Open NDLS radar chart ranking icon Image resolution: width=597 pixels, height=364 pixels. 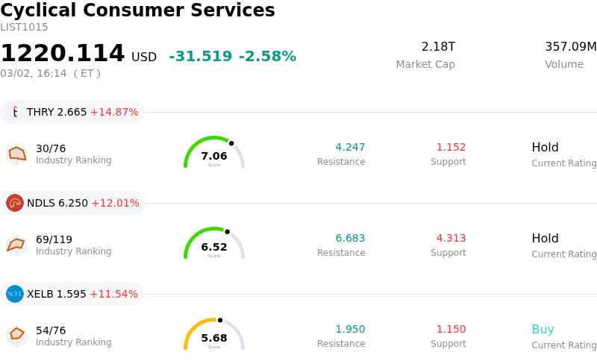[16, 245]
